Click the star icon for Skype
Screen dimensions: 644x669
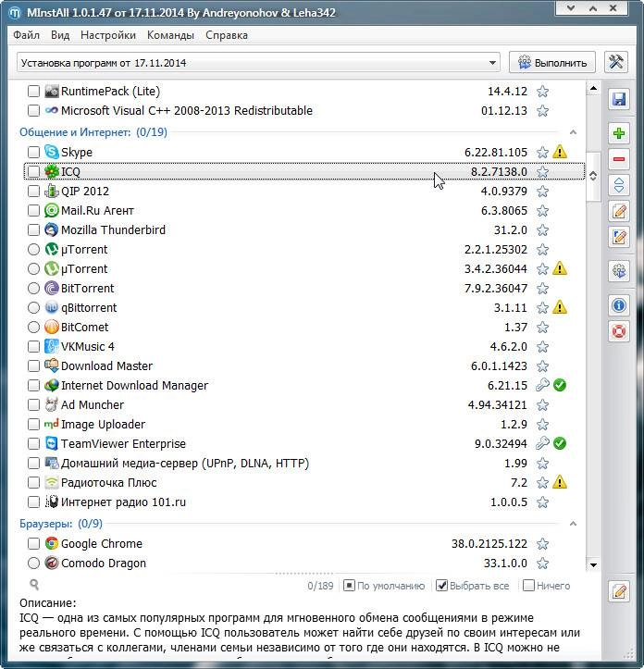[542, 153]
